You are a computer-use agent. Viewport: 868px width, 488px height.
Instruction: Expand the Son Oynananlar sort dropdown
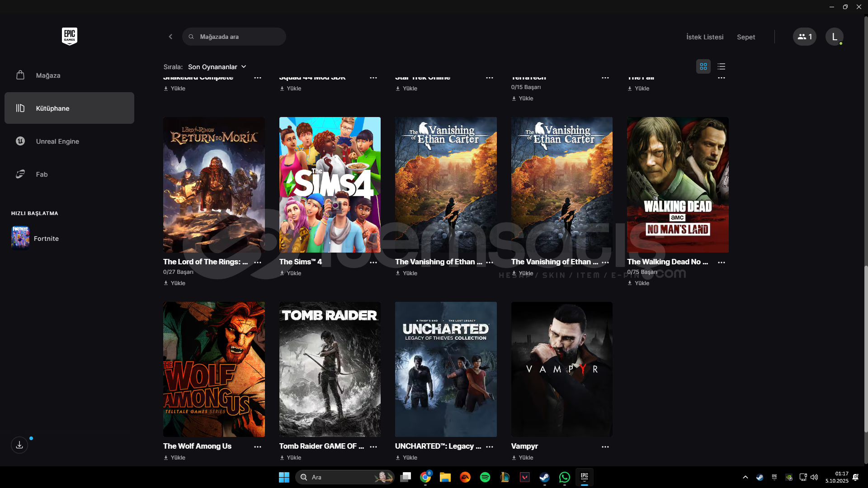(x=217, y=66)
